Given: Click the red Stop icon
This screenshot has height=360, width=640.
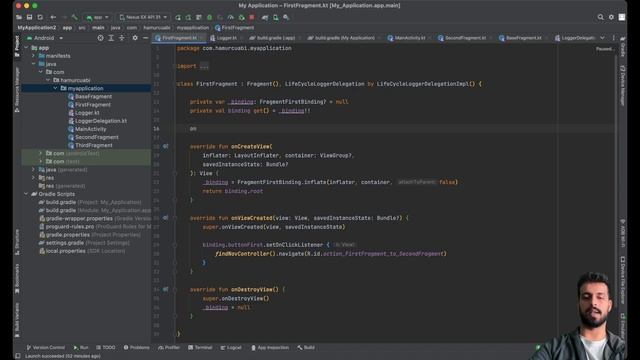Looking at the screenshot, I should 252,17.
